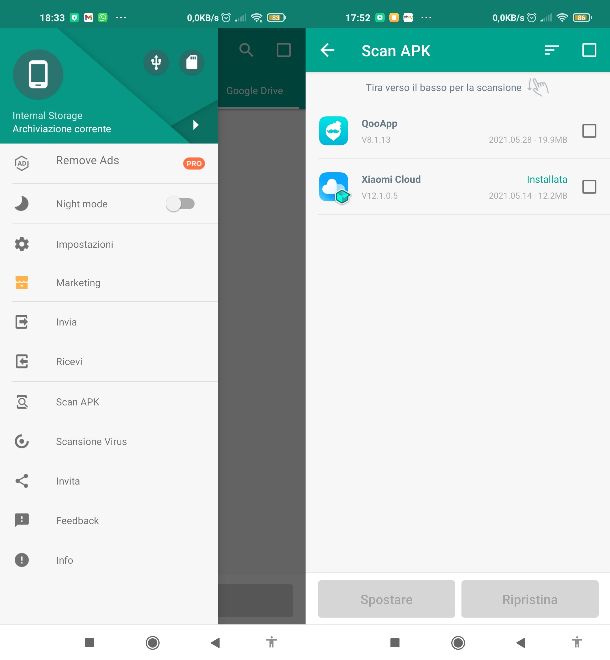The image size is (610, 660).
Task: Click the Invia send icon
Action: (22, 322)
